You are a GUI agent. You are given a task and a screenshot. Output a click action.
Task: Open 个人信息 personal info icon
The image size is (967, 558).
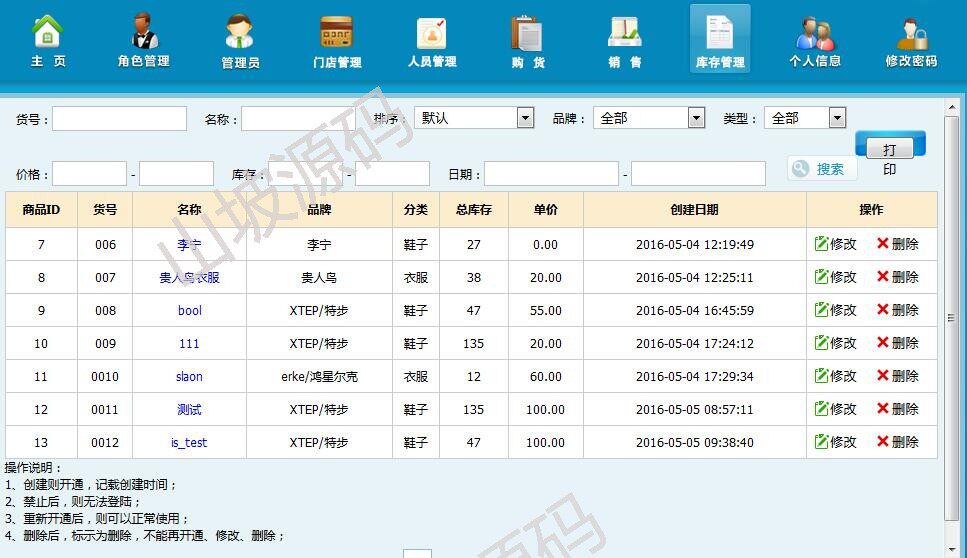(x=815, y=41)
